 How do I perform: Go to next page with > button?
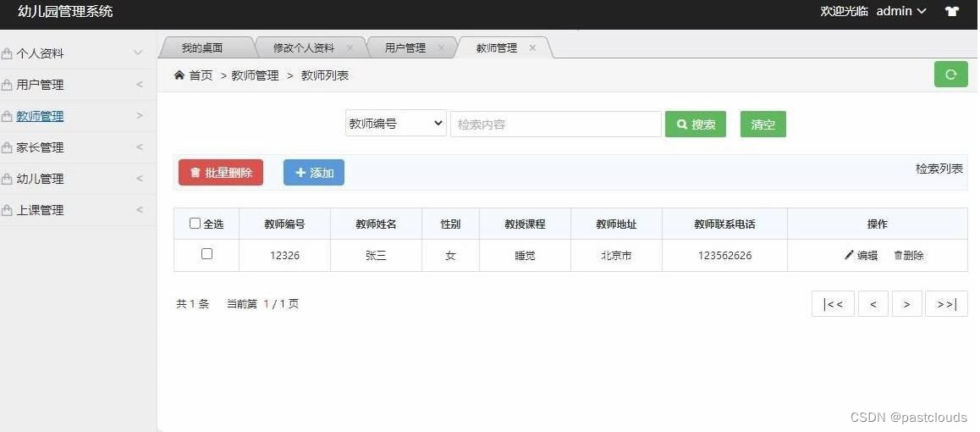(907, 304)
